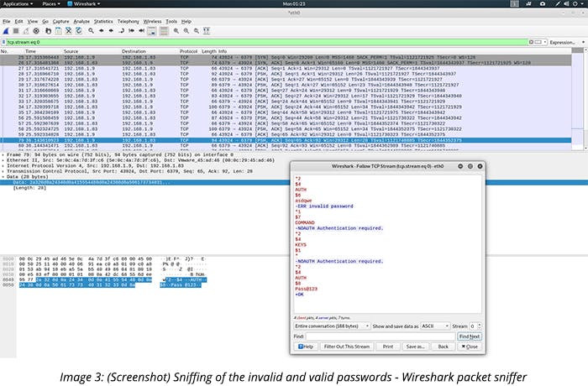This screenshot has height=386, width=588.
Task: Open display filter history dropdown
Action: click(545, 42)
